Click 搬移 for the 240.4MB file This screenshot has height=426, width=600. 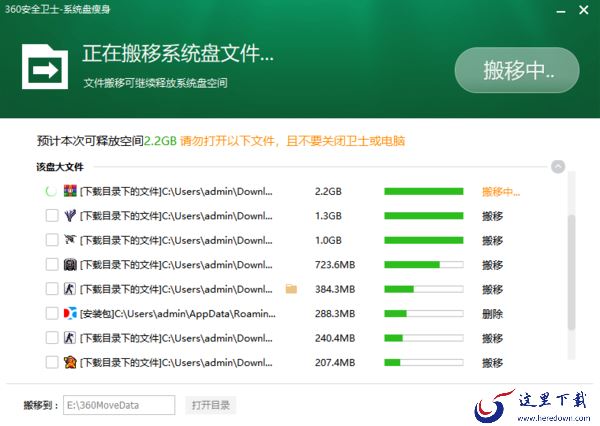492,338
